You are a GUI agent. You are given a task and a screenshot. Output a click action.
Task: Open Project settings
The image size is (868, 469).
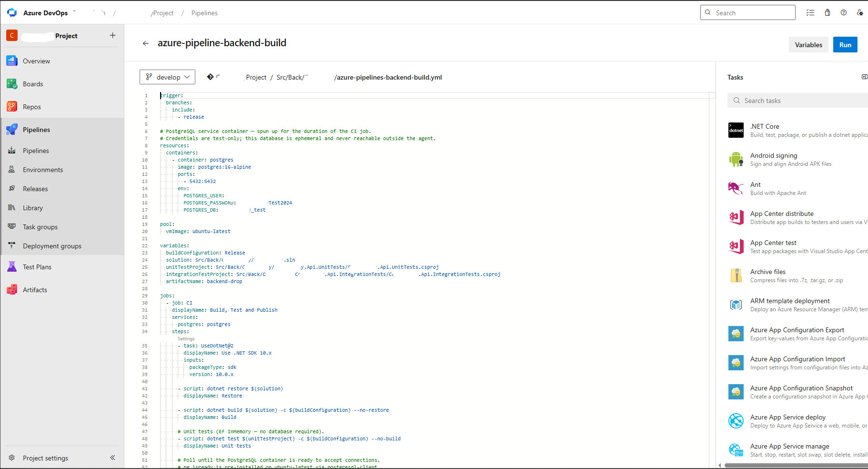pos(45,458)
